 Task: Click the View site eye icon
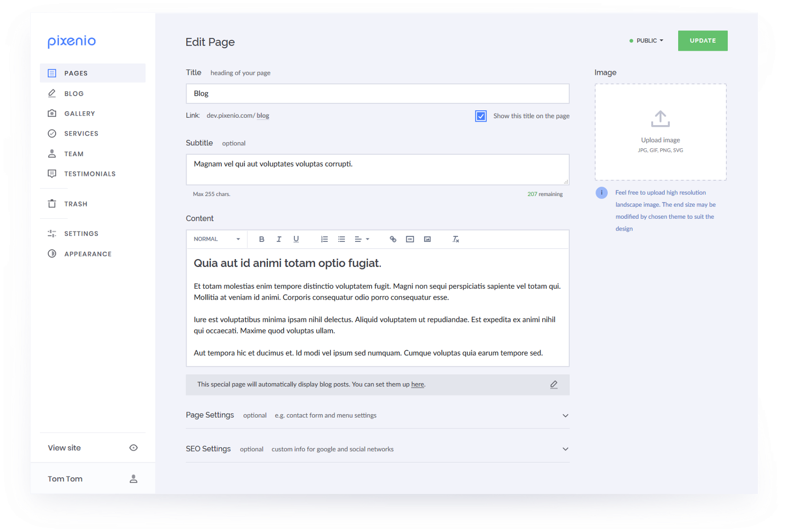(x=133, y=448)
